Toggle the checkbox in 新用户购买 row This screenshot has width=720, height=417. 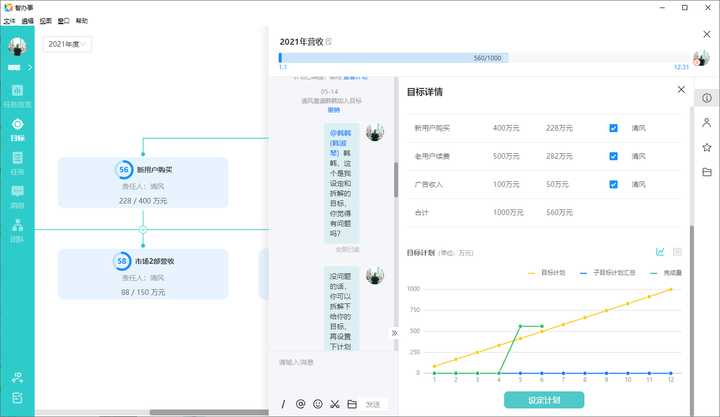pyautogui.click(x=613, y=128)
